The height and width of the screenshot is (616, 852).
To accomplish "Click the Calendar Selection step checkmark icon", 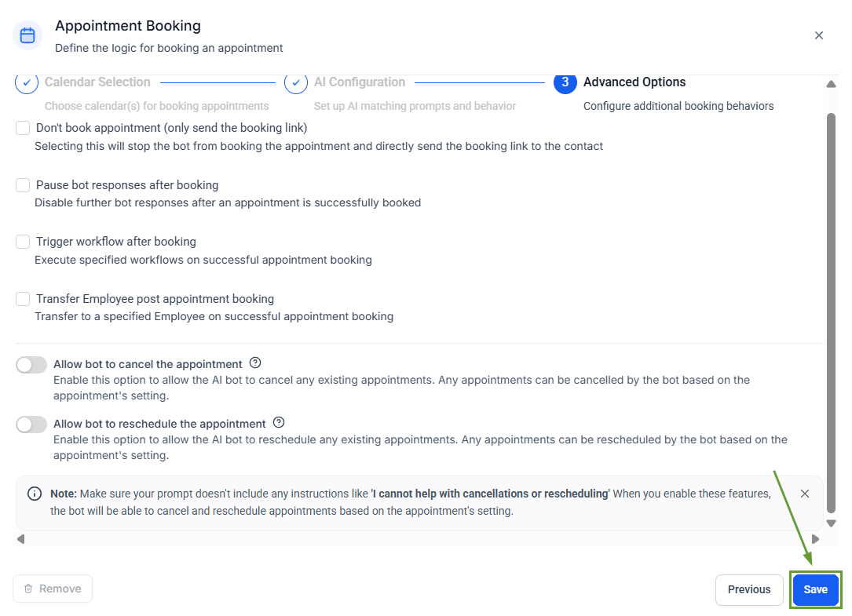I will pyautogui.click(x=27, y=82).
